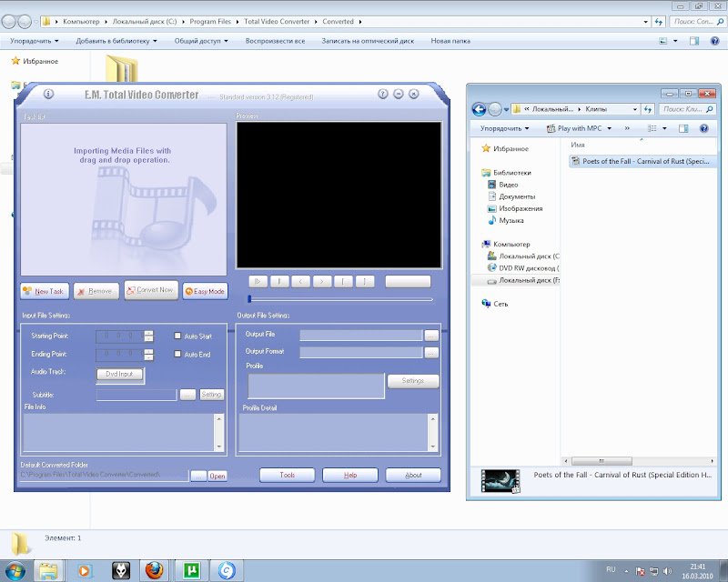Click Новая папка in the Explorer toolbar
Viewport: 728px width, 582px height.
(x=450, y=41)
